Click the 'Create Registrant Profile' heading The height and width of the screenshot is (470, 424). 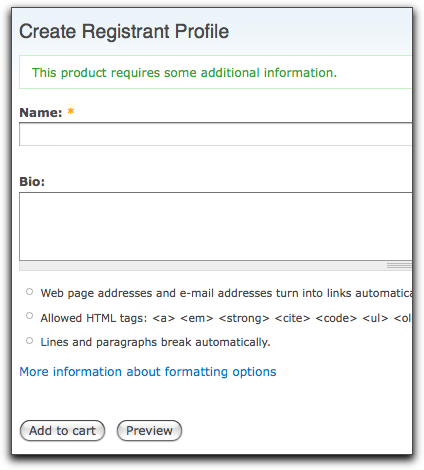tap(124, 32)
